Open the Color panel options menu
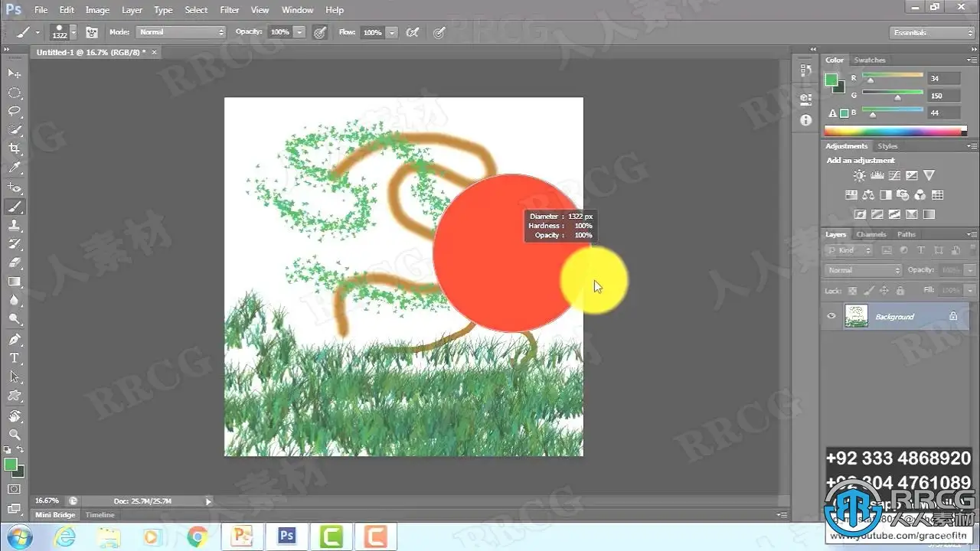The width and height of the screenshot is (980, 551). point(972,60)
